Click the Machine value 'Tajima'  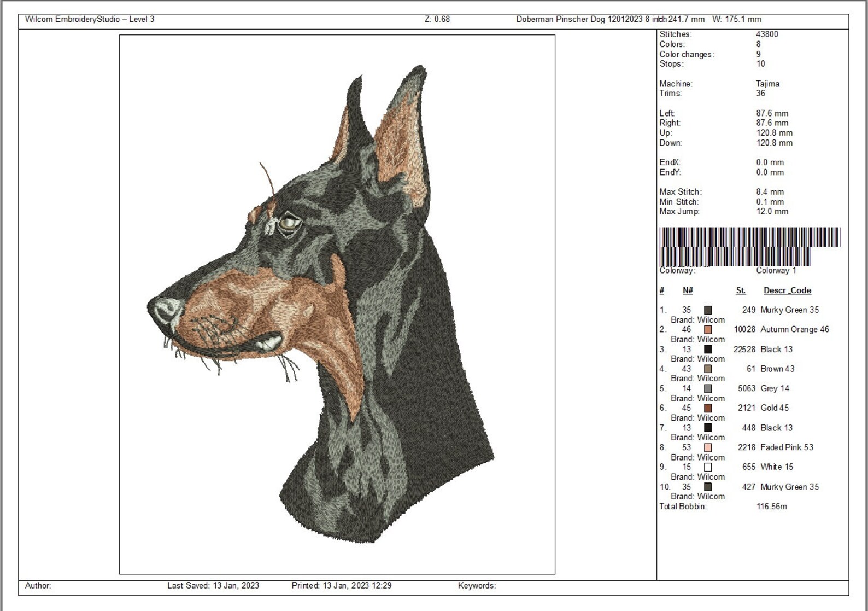pos(767,84)
